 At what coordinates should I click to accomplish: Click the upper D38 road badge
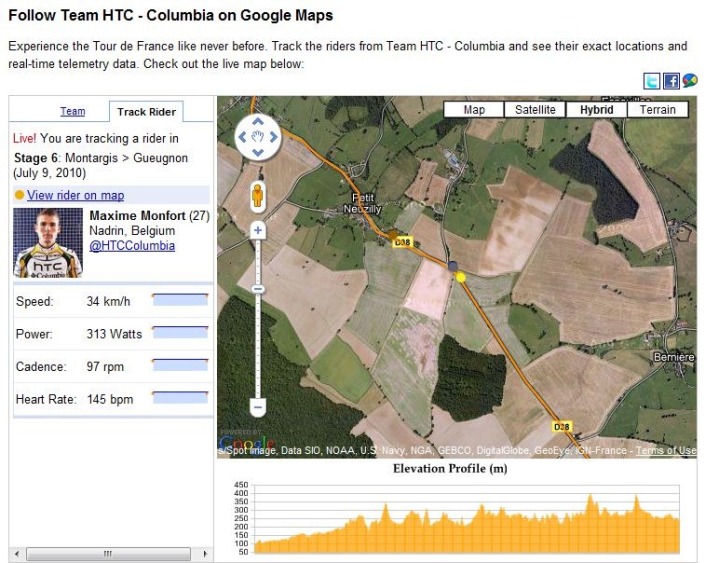pos(402,242)
